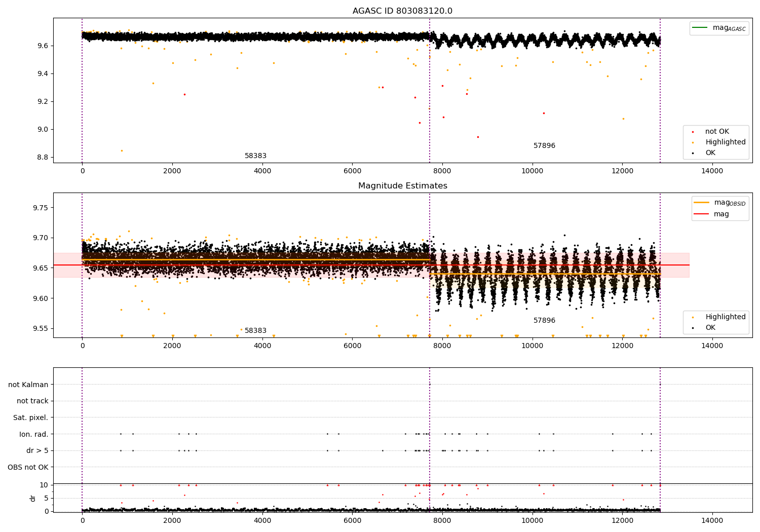This screenshot has height=532, width=760.
Task: Click the '14000' x-tick of the top plot
Action: point(712,171)
